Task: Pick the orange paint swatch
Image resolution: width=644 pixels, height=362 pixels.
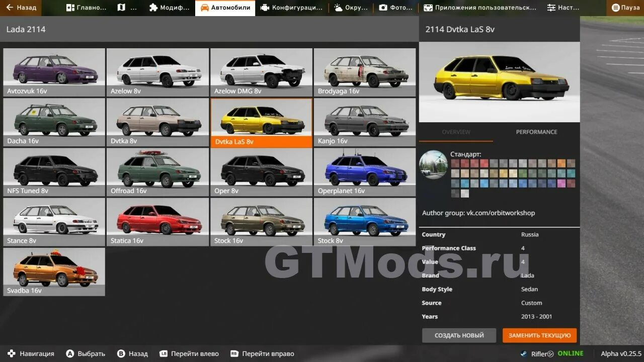Action: 561,163
